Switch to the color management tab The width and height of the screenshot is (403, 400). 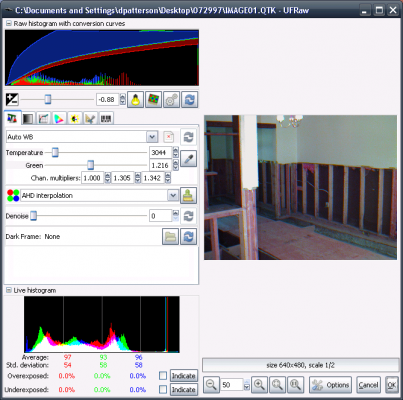[x=59, y=118]
